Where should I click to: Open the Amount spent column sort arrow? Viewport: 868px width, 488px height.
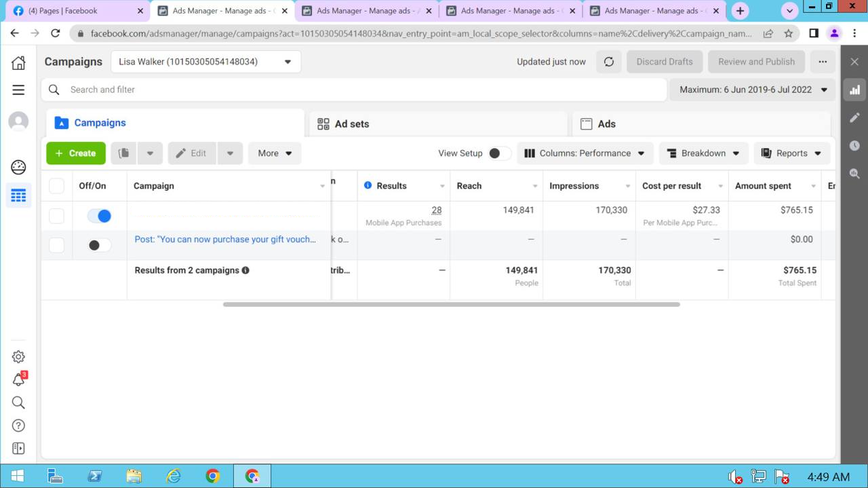pyautogui.click(x=813, y=186)
